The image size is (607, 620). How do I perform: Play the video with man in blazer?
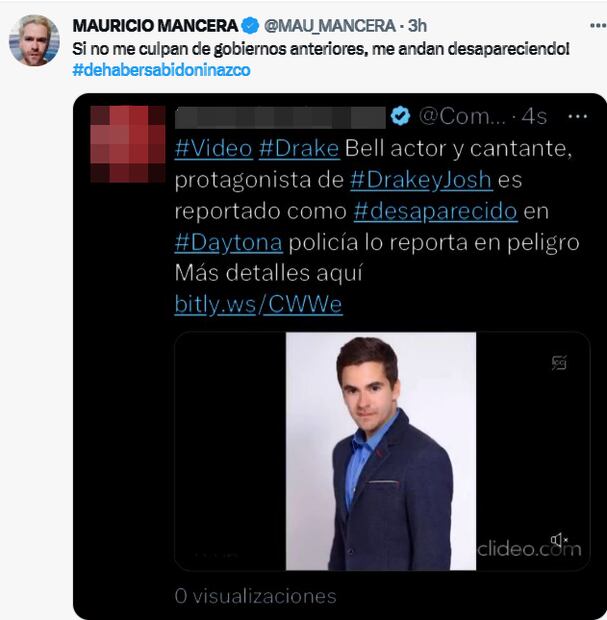coord(381,451)
